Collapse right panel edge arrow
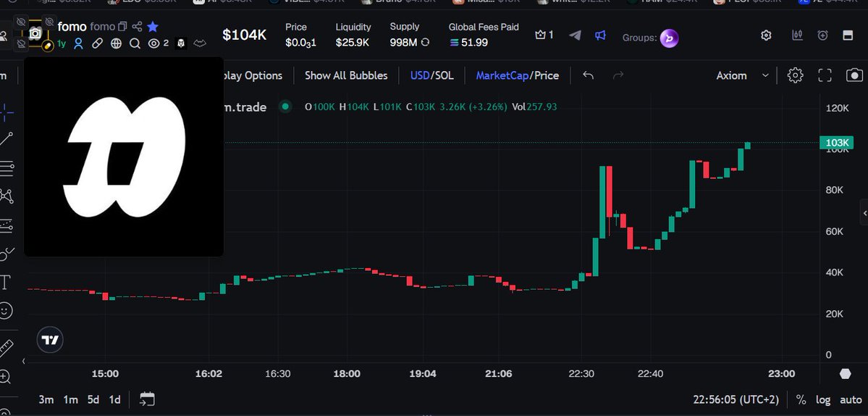 tap(864, 213)
